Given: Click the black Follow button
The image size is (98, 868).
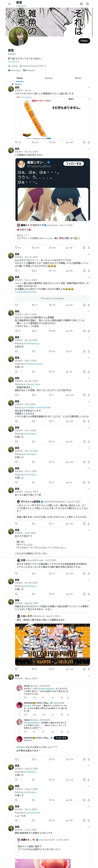Looking at the screenshot, I should coord(84,41).
